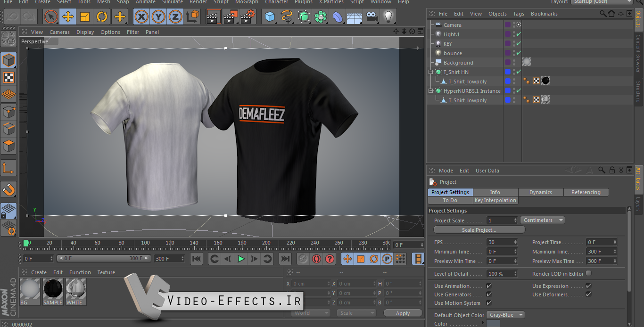Toggle the Use Deformers checkbox

pyautogui.click(x=588, y=294)
